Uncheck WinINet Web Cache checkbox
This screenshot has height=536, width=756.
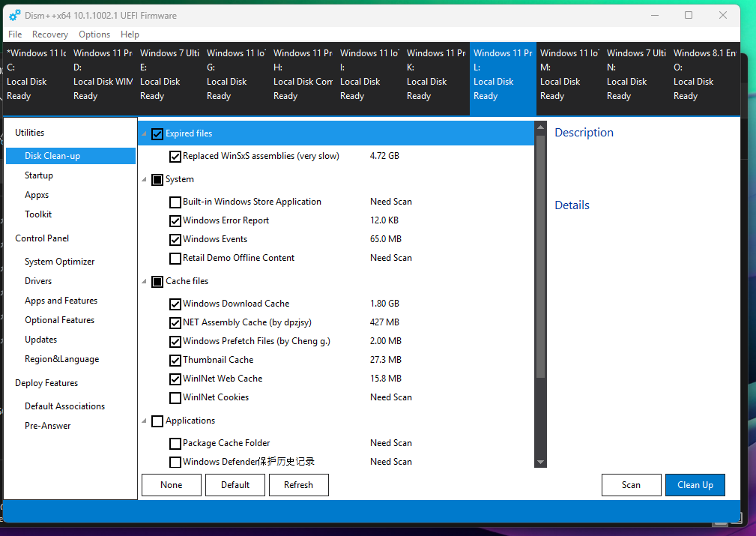point(175,379)
